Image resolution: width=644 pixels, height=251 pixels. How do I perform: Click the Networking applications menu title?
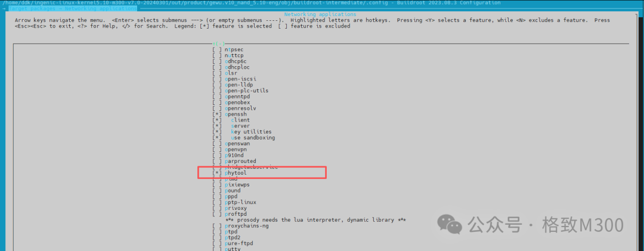320,14
